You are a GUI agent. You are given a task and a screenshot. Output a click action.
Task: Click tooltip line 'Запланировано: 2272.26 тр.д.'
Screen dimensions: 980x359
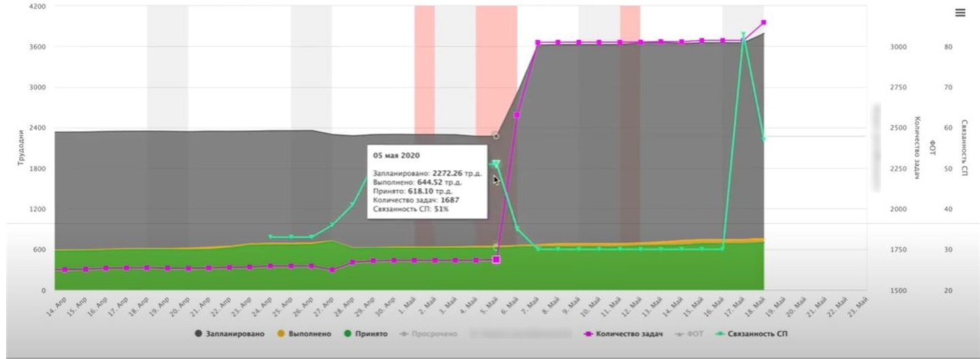[428, 173]
